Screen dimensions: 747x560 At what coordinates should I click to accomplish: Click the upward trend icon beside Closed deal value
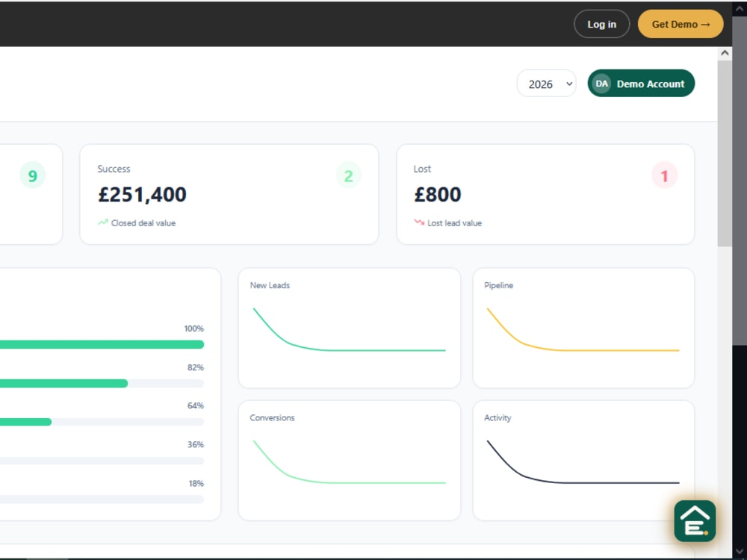(x=103, y=223)
